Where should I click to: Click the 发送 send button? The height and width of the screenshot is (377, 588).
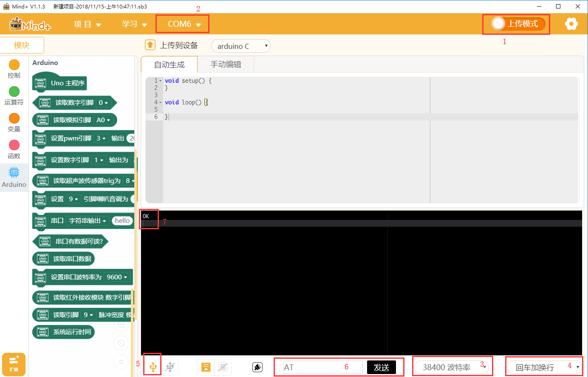[x=382, y=367]
